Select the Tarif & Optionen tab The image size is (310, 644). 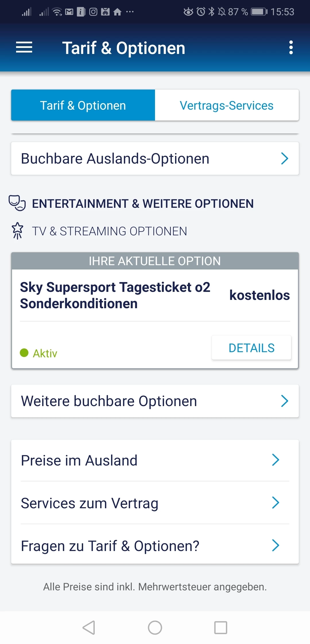click(x=83, y=105)
